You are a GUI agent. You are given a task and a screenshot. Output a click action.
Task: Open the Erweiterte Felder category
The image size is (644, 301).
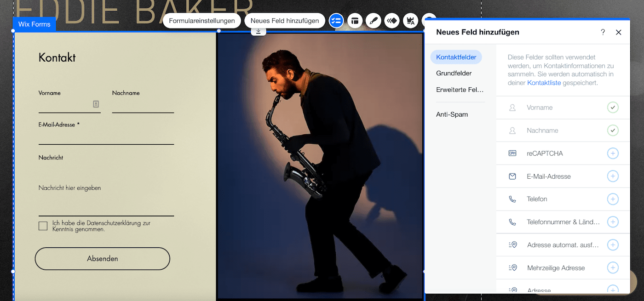point(460,90)
